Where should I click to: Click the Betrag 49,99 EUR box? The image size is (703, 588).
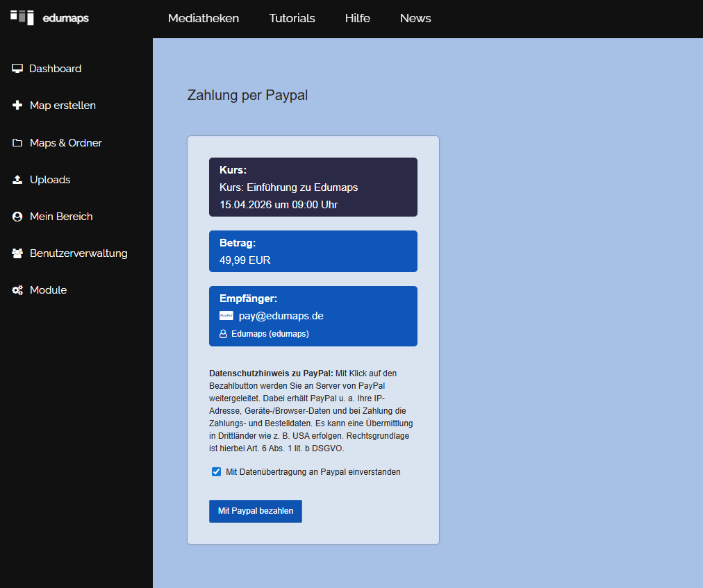pyautogui.click(x=313, y=251)
